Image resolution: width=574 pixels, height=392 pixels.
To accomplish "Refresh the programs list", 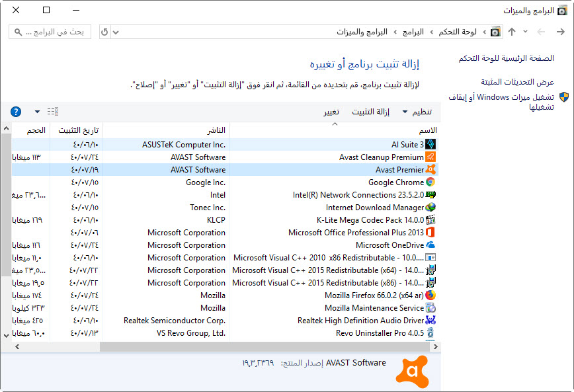I will [104, 32].
